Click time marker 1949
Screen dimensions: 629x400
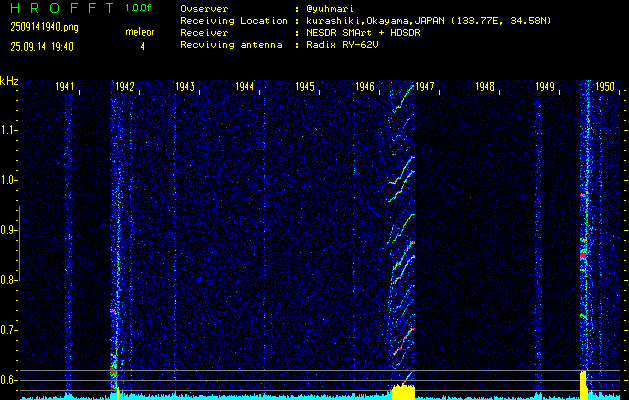pos(545,86)
